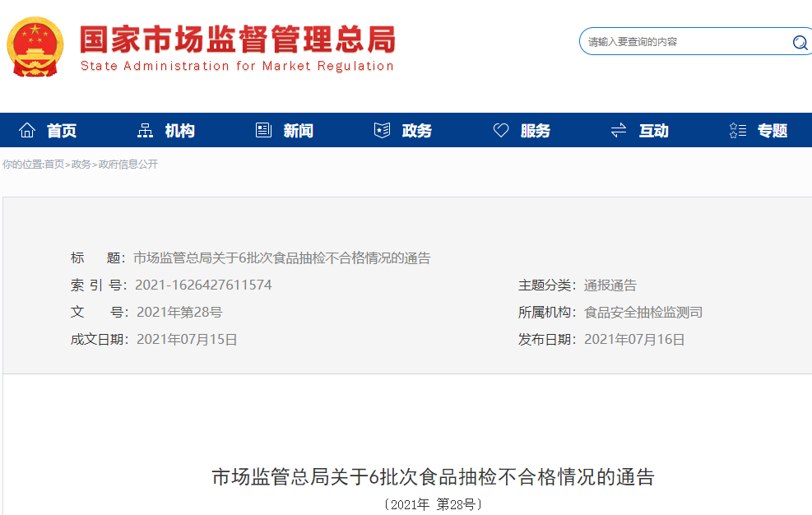This screenshot has height=515, width=812.
Task: Switch to the 政务 navigation section
Action: tap(415, 129)
